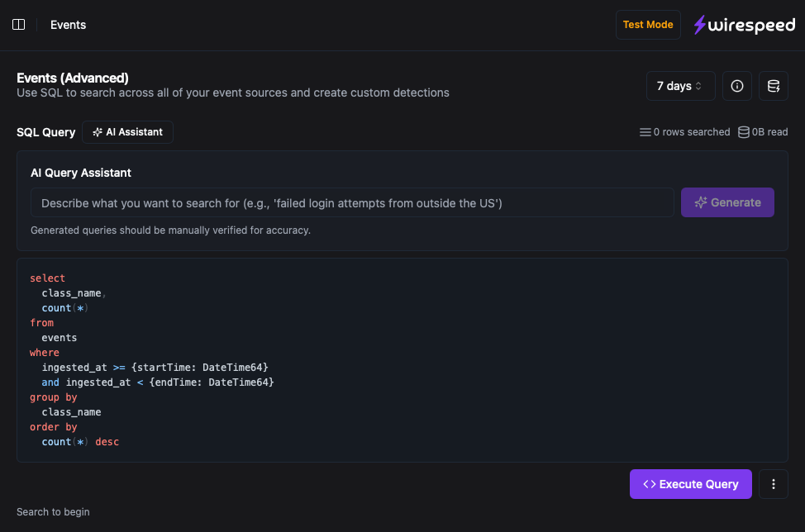Click the AI query description input field
The width and height of the screenshot is (805, 532).
tap(351, 202)
